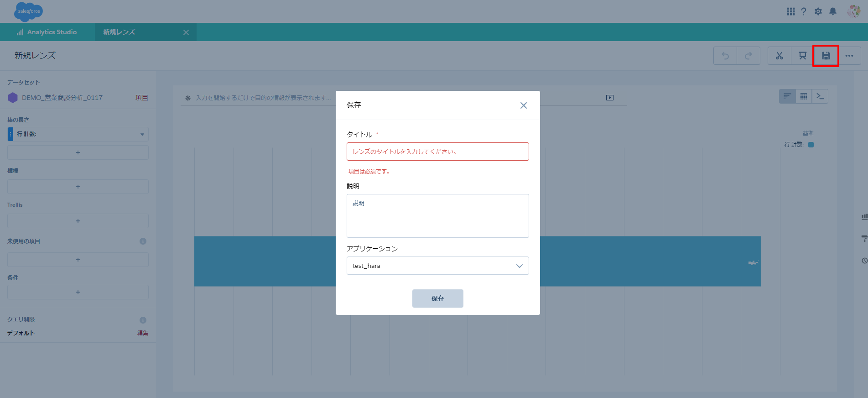Click the clip to designer scissors icon
868x398 pixels.
[x=779, y=56]
